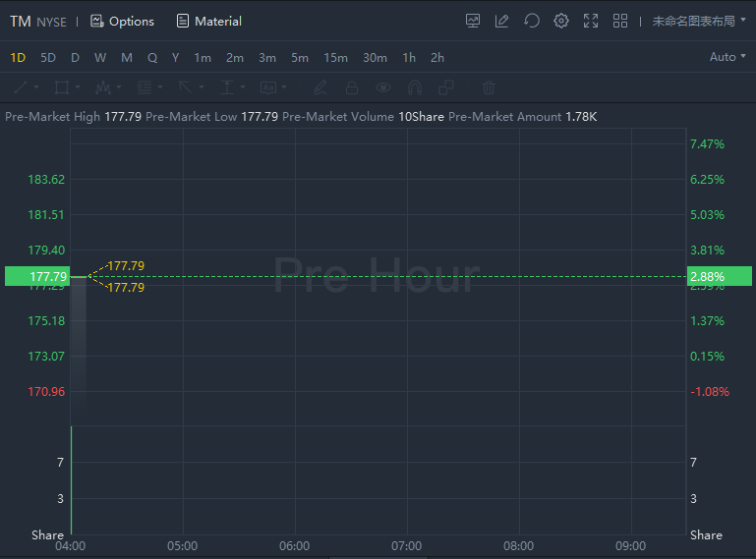This screenshot has width=756, height=559.
Task: Click the green volume bar at 04:00
Action: coord(72,480)
